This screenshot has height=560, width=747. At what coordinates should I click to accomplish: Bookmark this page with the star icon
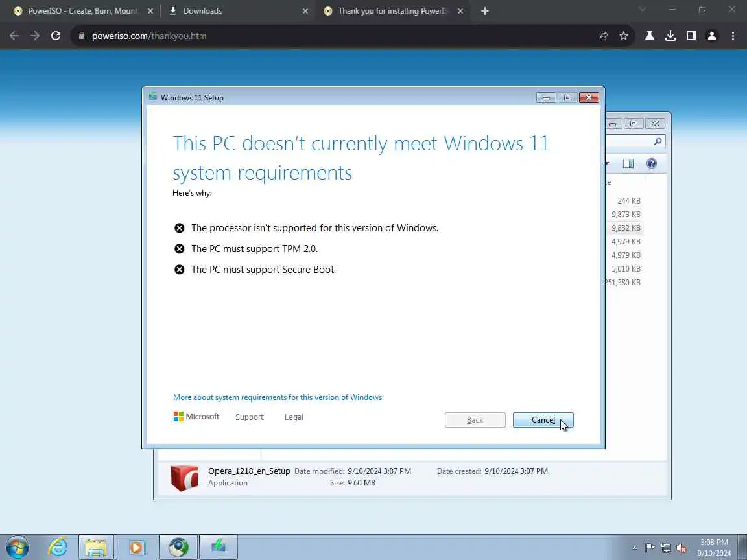624,36
